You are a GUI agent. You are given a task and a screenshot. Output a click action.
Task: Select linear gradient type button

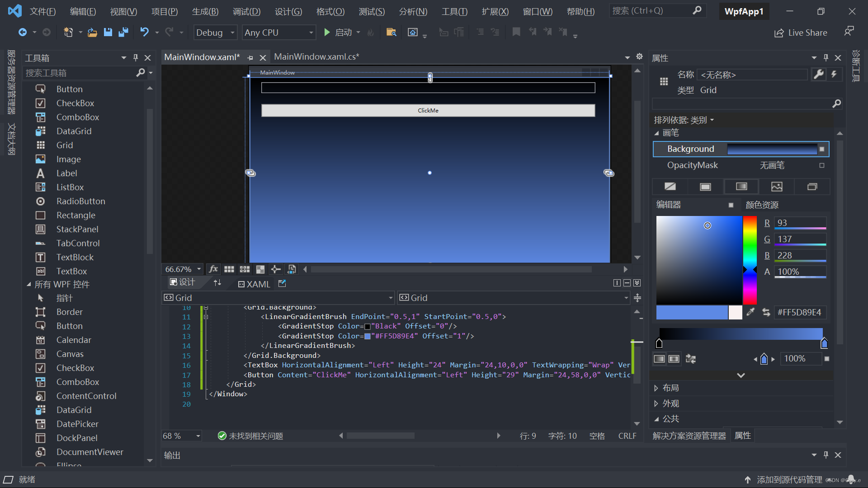click(659, 359)
